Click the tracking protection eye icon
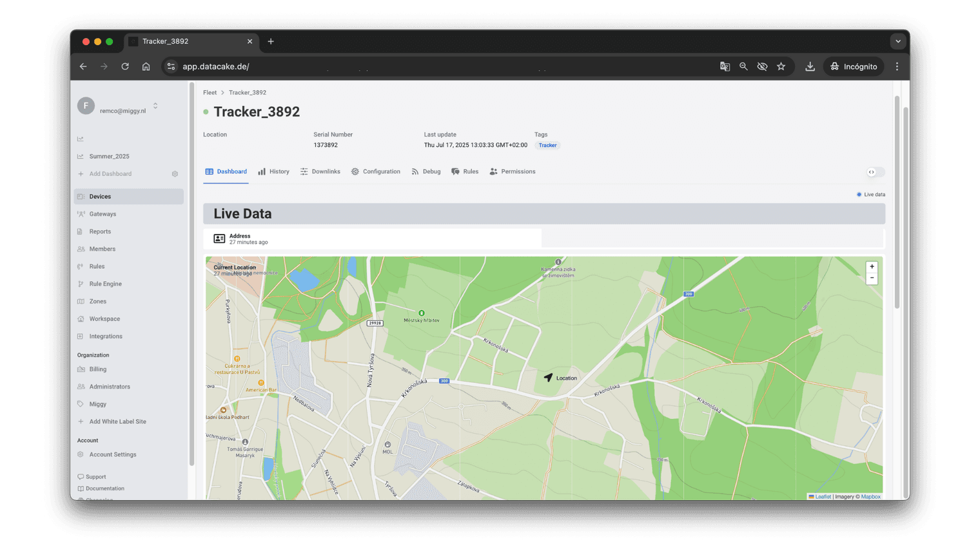 [762, 66]
